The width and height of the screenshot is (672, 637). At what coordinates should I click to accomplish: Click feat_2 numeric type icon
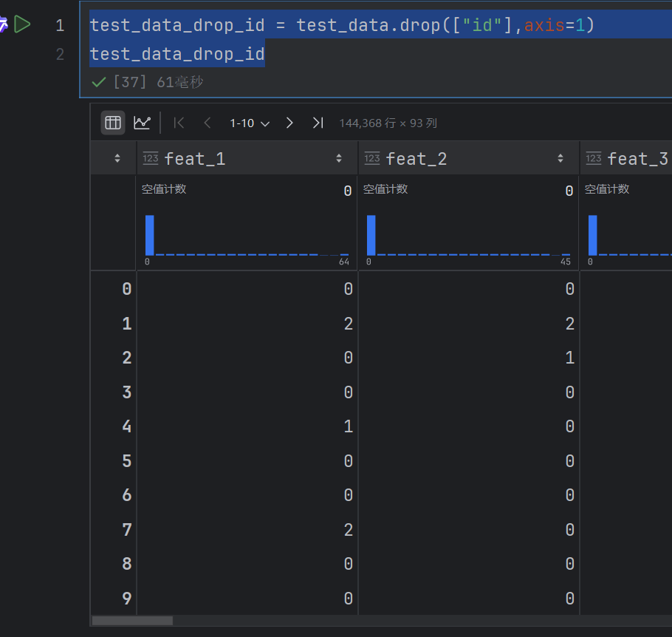tap(372, 158)
